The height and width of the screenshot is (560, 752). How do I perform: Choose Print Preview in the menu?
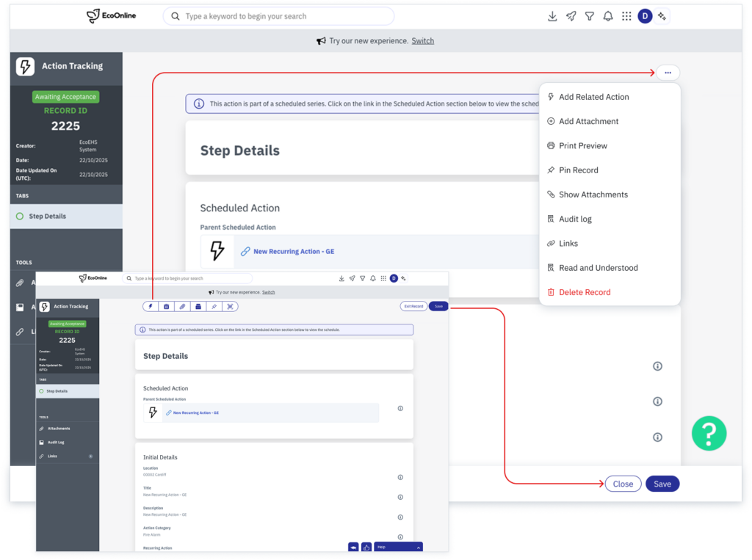click(582, 145)
